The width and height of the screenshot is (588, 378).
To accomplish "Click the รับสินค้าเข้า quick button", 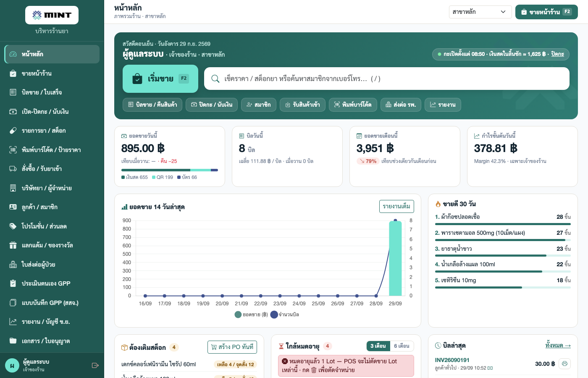I will click(x=302, y=105).
